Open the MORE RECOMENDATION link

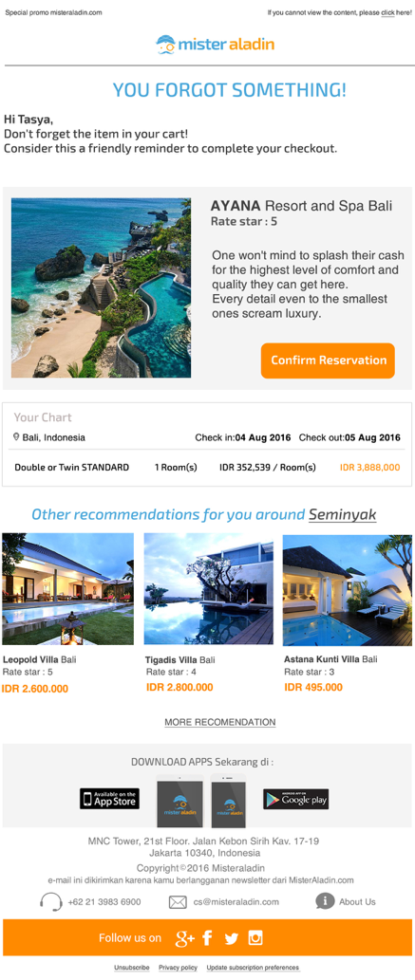point(219,722)
